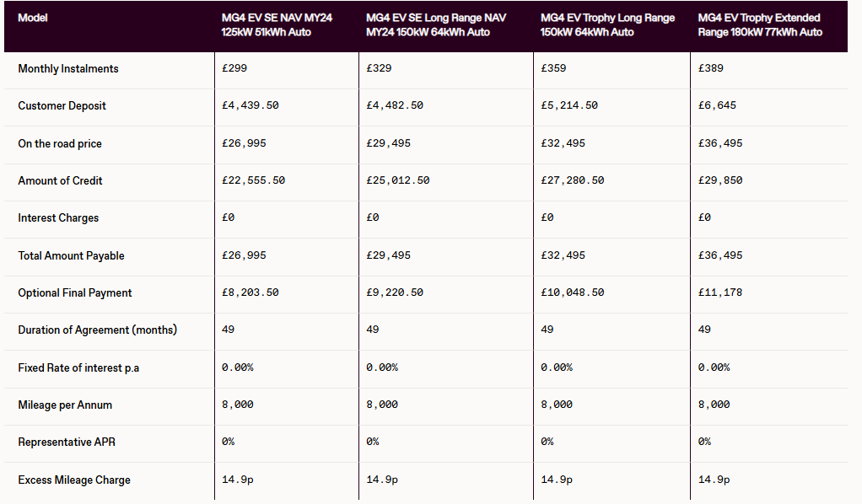This screenshot has width=862, height=504.
Task: Click the On the road price label
Action: [59, 143]
